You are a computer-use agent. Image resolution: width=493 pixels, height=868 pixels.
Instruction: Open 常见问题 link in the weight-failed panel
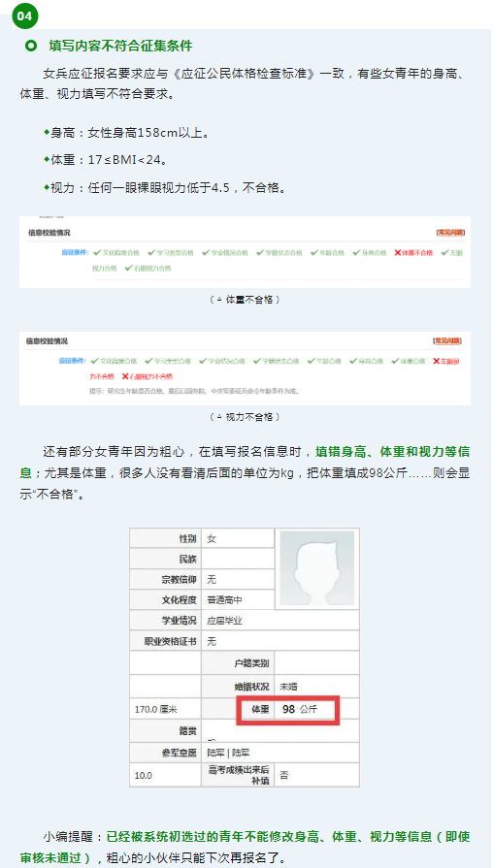pos(450,233)
